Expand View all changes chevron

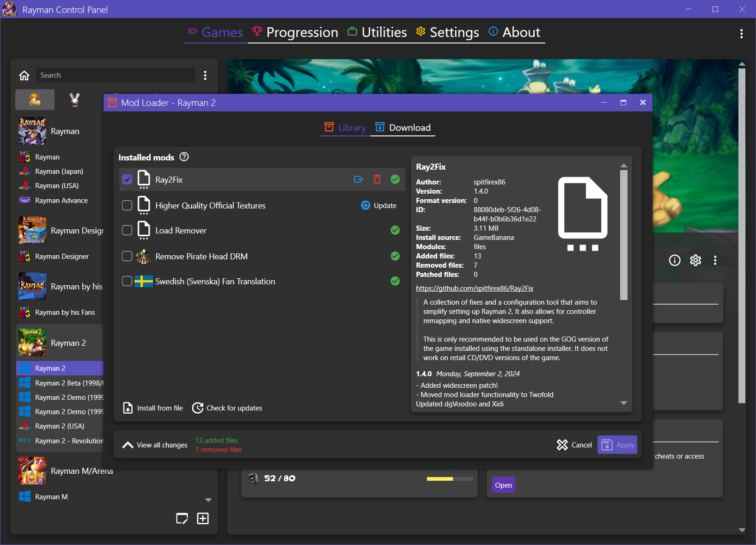[x=128, y=445]
